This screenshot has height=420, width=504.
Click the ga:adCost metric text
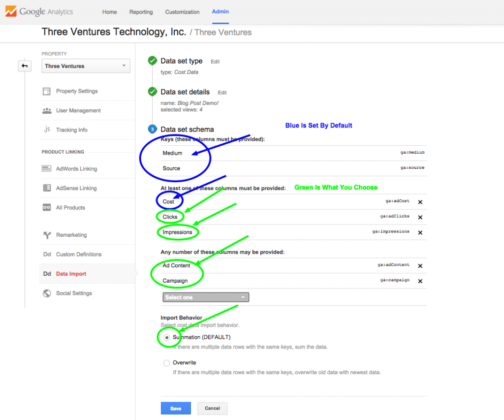(398, 201)
